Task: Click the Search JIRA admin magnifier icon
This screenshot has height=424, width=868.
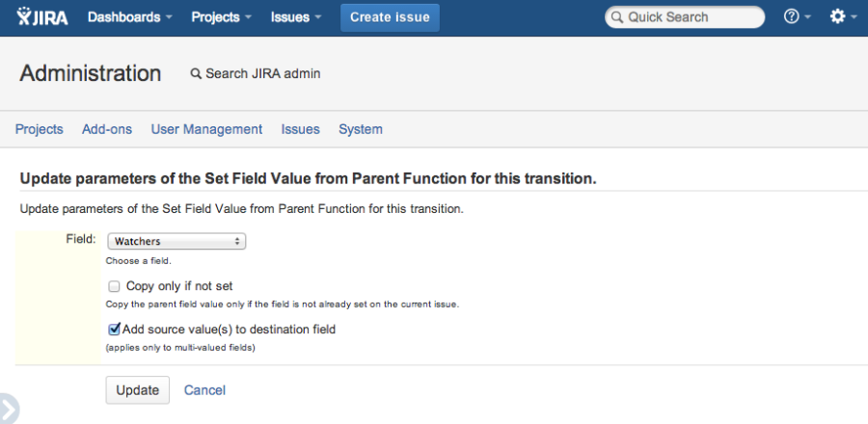Action: point(196,73)
